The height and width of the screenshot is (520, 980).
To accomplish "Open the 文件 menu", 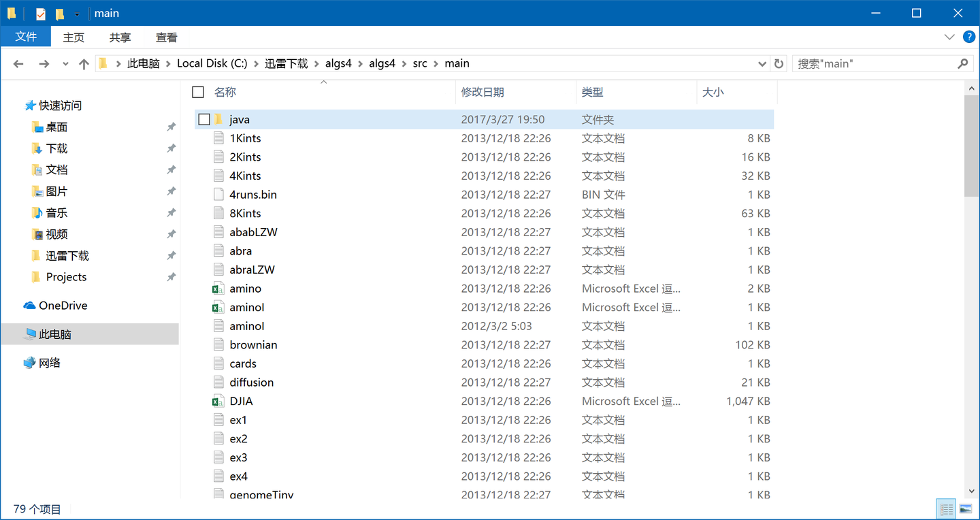I will click(x=26, y=37).
